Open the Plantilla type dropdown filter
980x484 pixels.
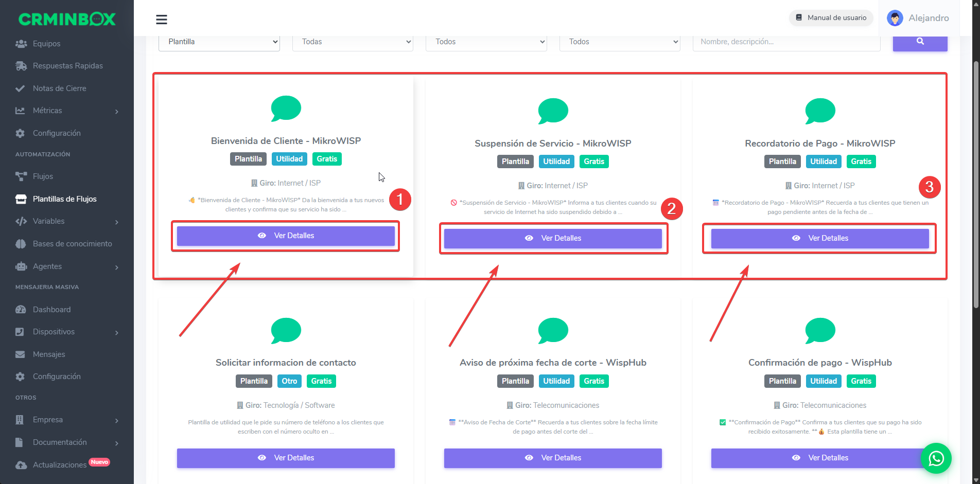point(219,42)
